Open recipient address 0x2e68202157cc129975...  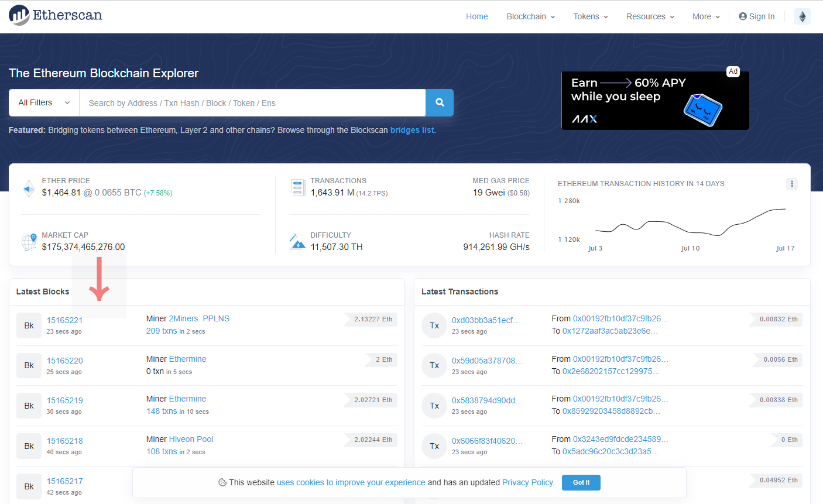click(611, 371)
